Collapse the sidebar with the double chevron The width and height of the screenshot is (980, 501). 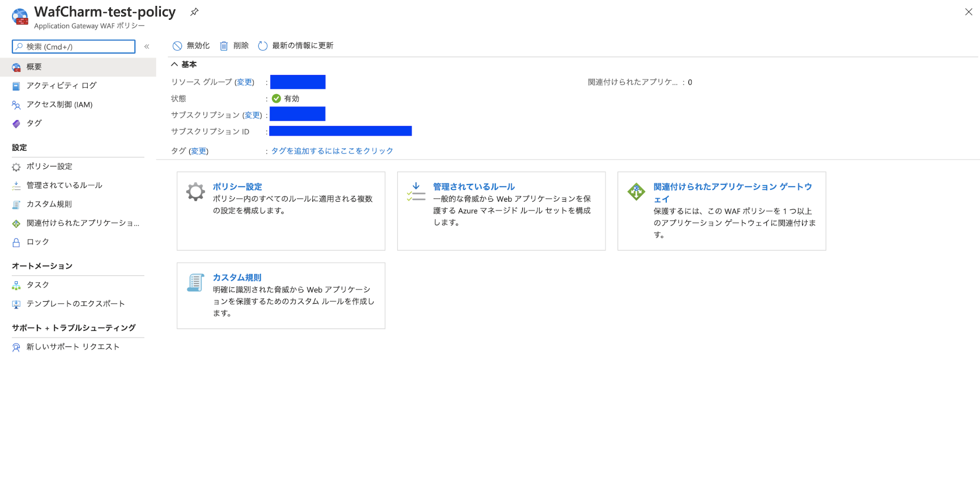click(147, 47)
